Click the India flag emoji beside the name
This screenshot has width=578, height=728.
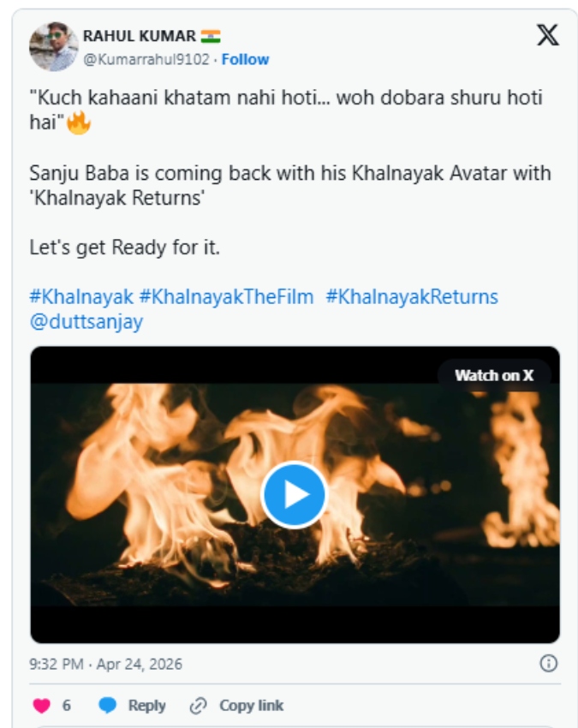(211, 36)
